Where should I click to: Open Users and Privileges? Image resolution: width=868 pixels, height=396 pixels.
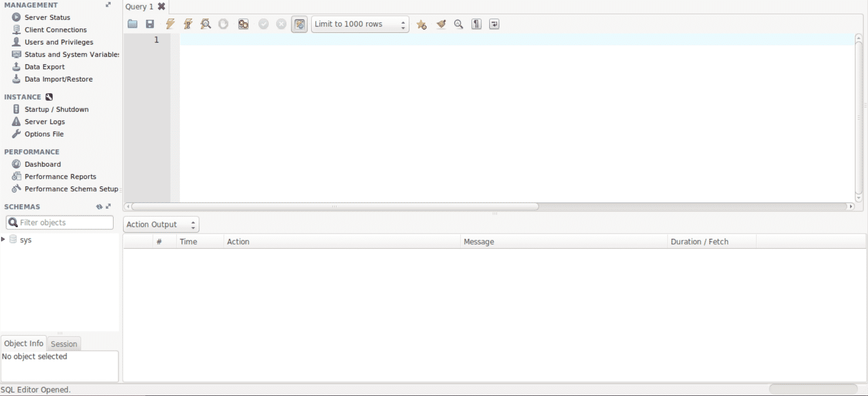59,42
